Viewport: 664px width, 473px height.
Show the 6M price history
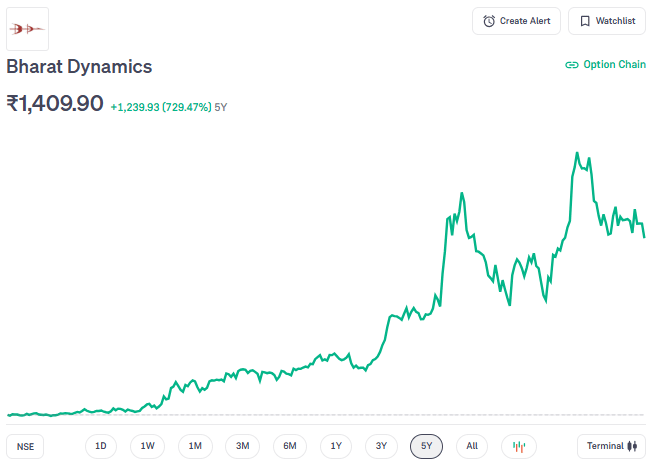289,446
